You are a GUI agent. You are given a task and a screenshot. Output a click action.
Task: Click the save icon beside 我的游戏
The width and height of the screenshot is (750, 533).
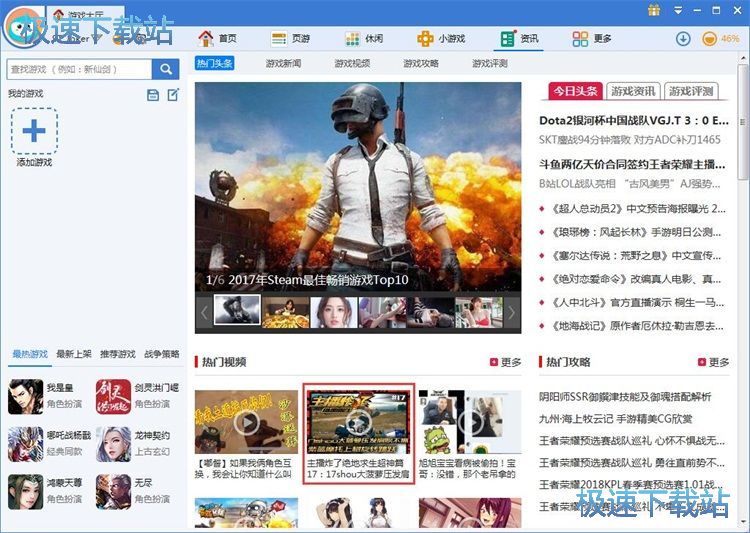[153, 95]
